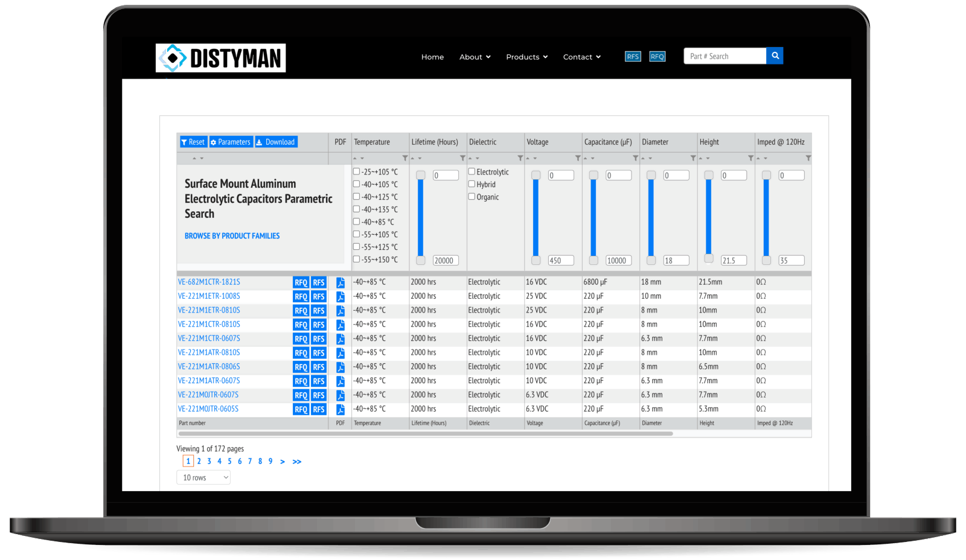966x560 pixels.
Task: Click the Lifetime Hours range slider
Action: pyautogui.click(x=421, y=217)
